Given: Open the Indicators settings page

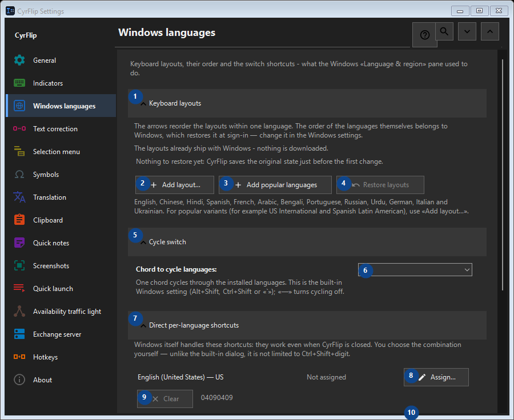Looking at the screenshot, I should (61, 83).
